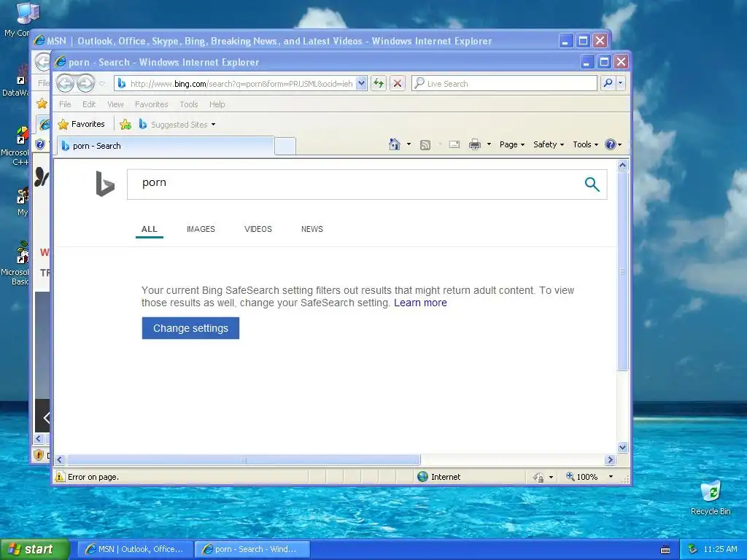Open the File menu
Image resolution: width=747 pixels, height=560 pixels.
click(65, 104)
